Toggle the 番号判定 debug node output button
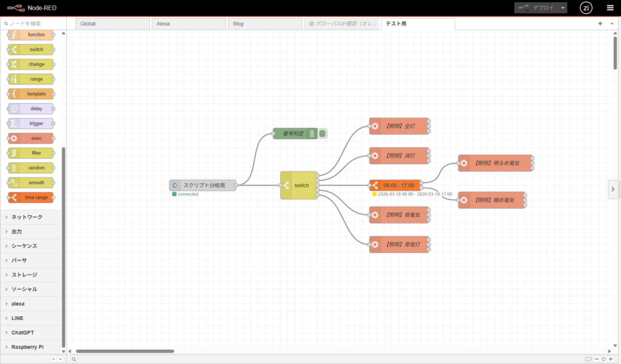 point(323,133)
